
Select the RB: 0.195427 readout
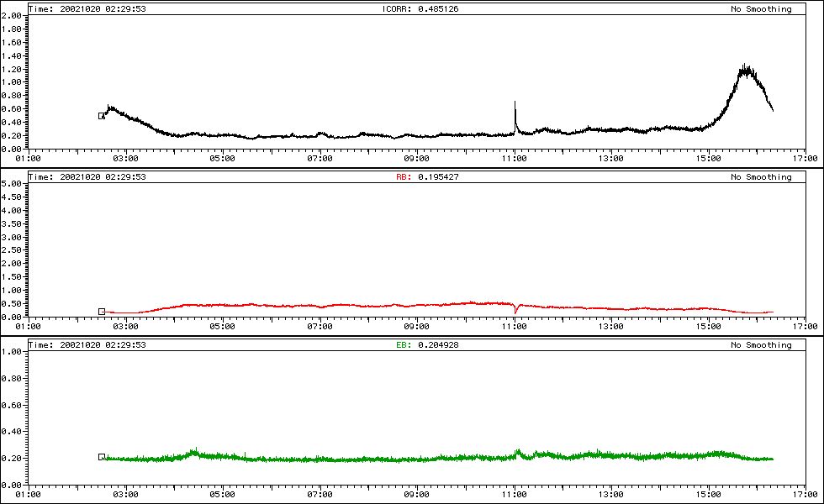(x=427, y=177)
